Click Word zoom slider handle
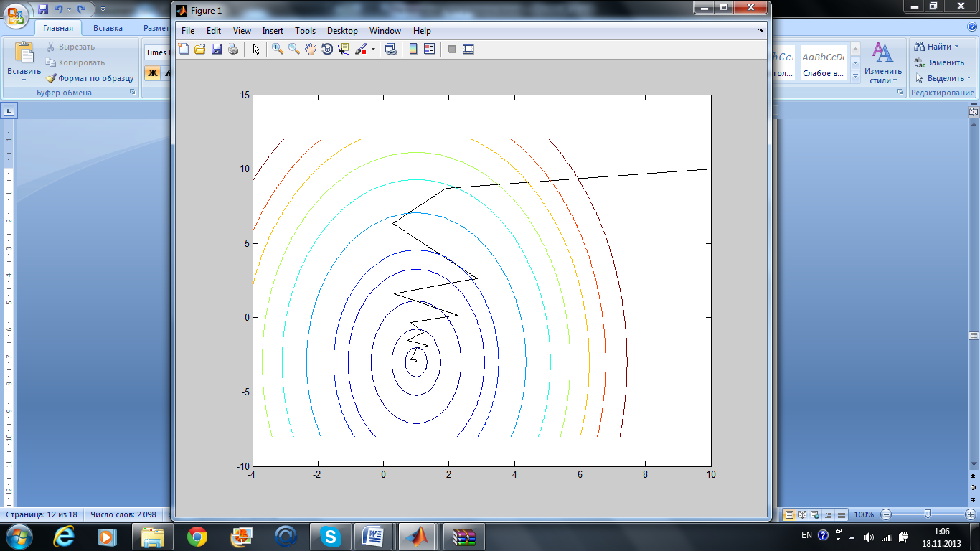980x551 pixels. [928, 514]
